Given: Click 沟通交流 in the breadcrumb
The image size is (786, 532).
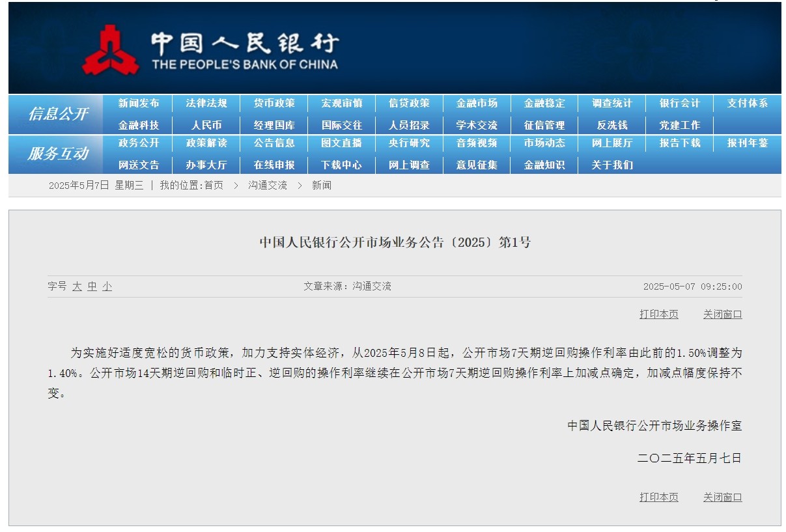Looking at the screenshot, I should point(268,186).
